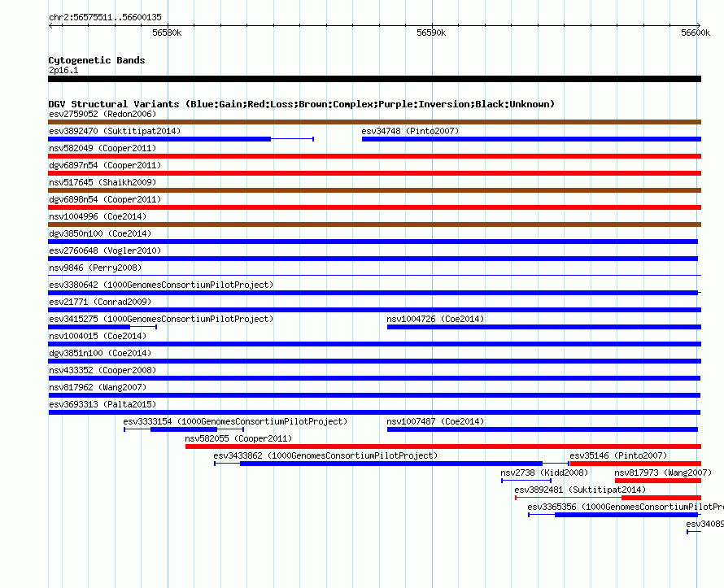The height and width of the screenshot is (588, 724).
Task: Open nsv817973 (Wang2007) loss variant
Action: coord(658,481)
